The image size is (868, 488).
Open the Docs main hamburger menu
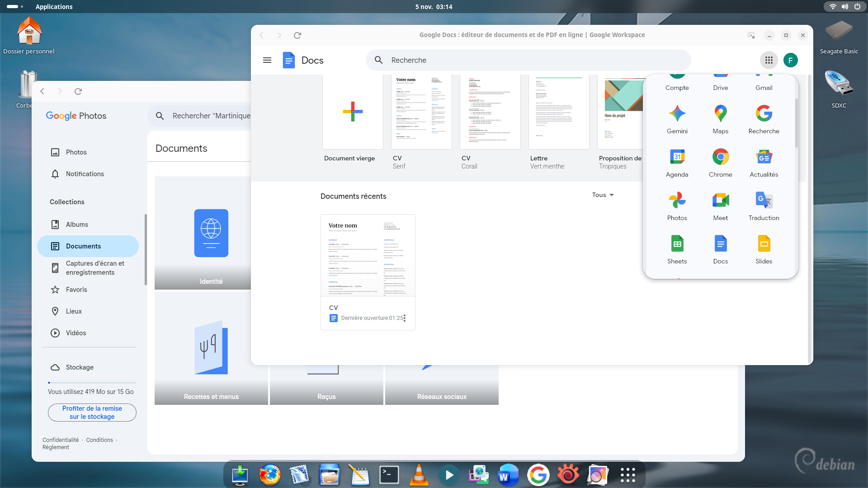click(x=267, y=60)
